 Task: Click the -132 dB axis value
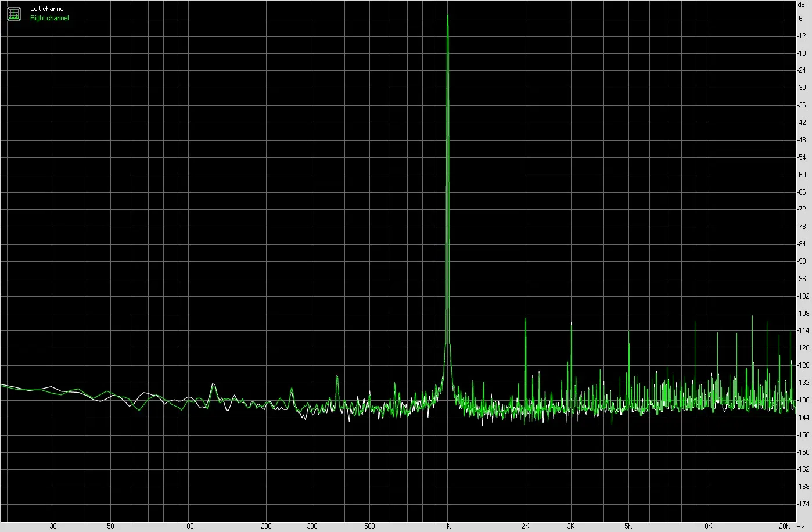(803, 383)
